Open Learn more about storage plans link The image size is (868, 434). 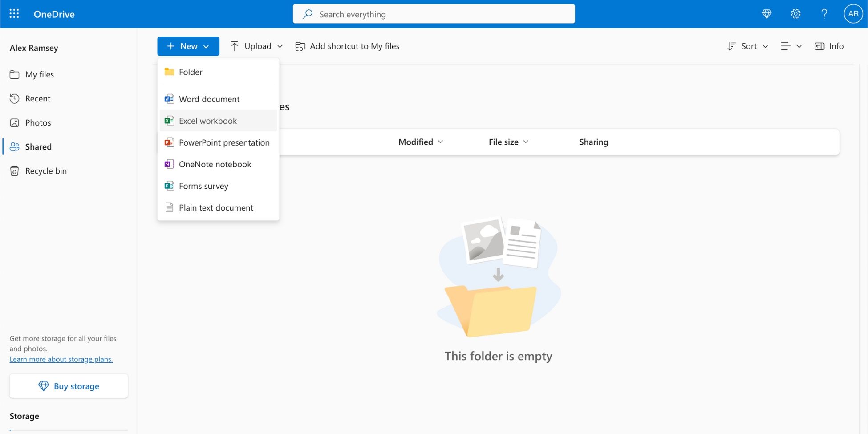[61, 359]
